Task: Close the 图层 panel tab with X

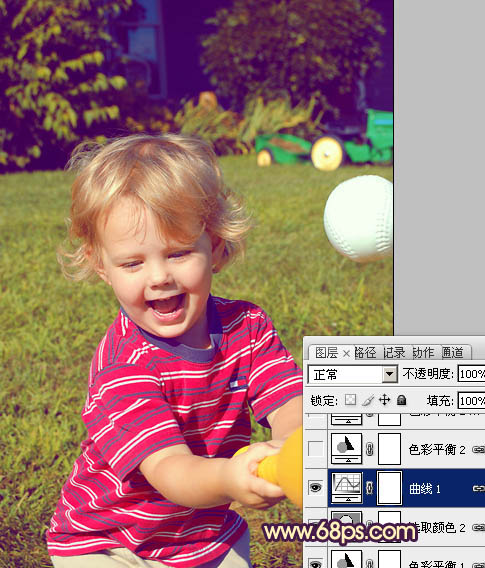Action: 346,353
